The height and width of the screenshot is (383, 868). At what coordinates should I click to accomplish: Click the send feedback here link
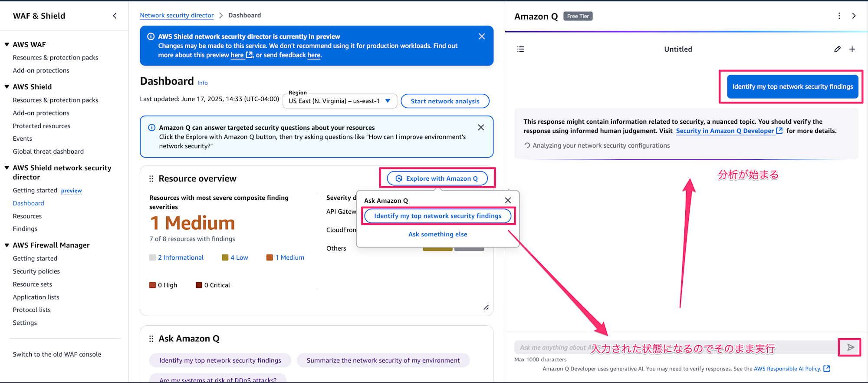(x=314, y=55)
